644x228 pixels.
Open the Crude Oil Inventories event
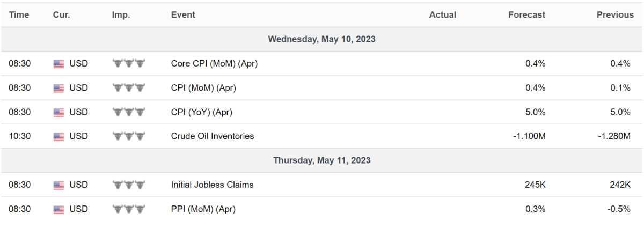[x=213, y=136]
